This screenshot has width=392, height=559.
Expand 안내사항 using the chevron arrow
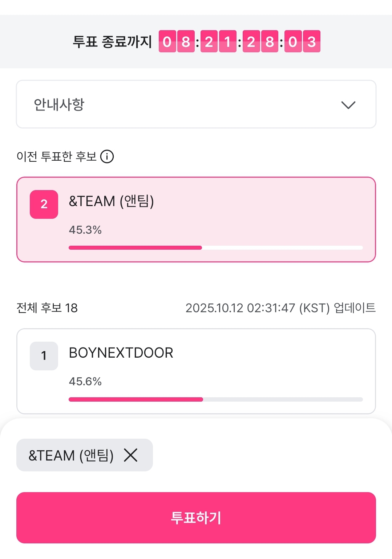(348, 105)
